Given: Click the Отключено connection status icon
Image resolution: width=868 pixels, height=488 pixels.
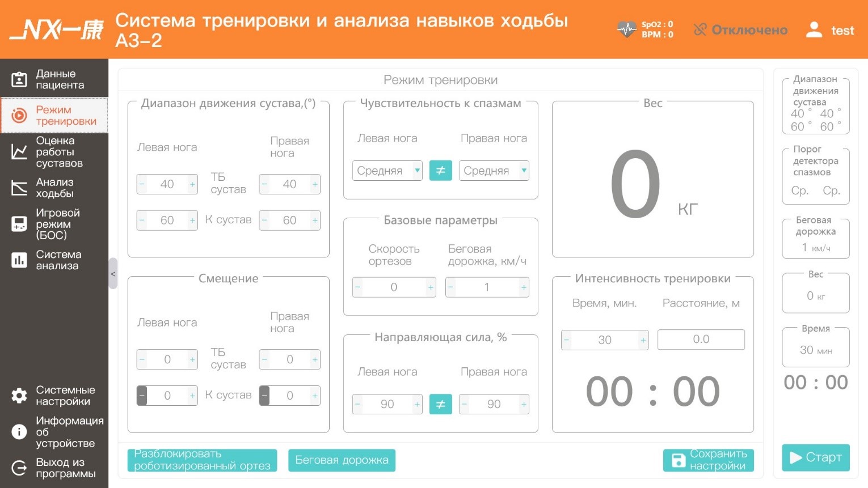Looking at the screenshot, I should pyautogui.click(x=701, y=29).
